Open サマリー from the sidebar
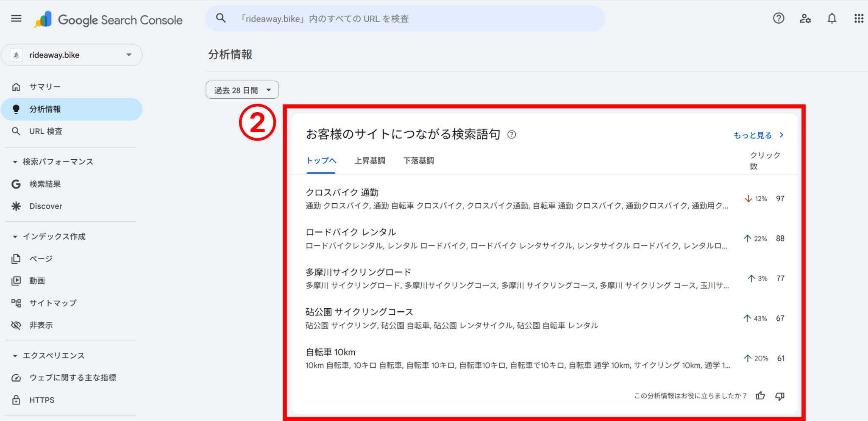The image size is (868, 421). click(45, 87)
